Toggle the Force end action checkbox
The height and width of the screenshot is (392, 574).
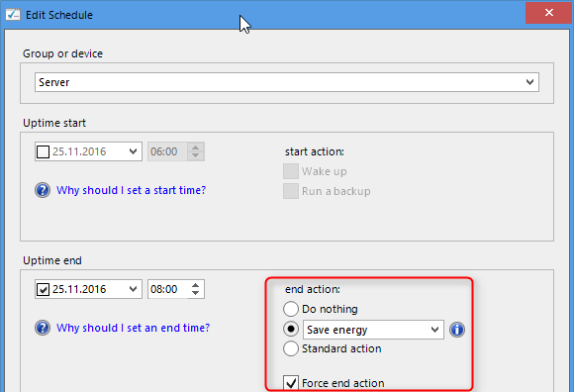[x=291, y=383]
